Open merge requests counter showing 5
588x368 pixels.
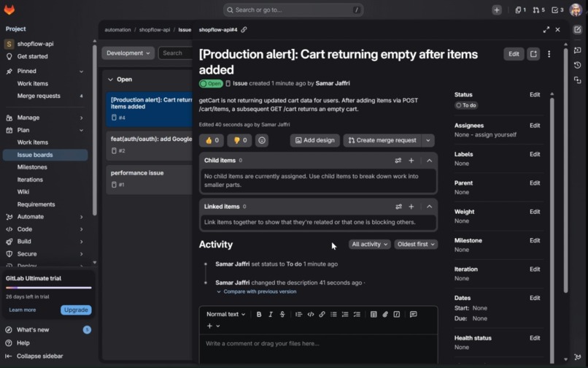point(538,10)
